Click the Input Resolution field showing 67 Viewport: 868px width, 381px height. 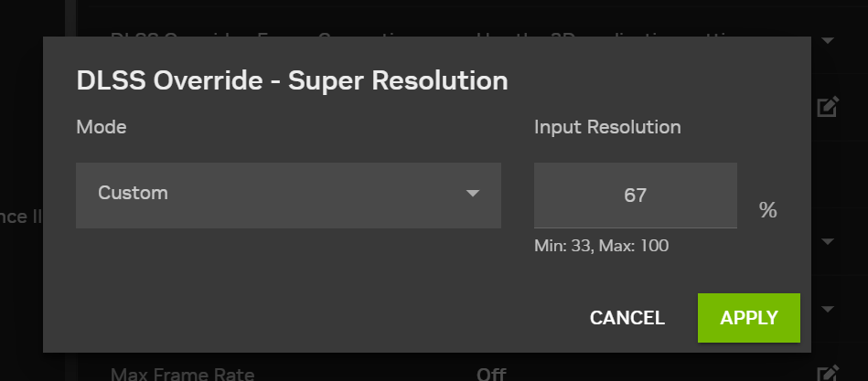(636, 196)
